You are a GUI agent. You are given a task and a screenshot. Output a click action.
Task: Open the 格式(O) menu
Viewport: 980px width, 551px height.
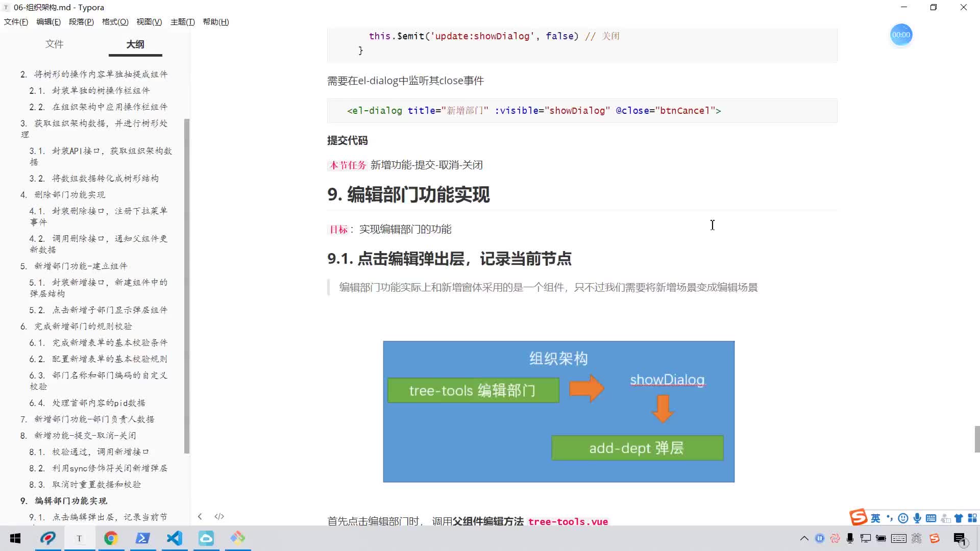(x=115, y=22)
